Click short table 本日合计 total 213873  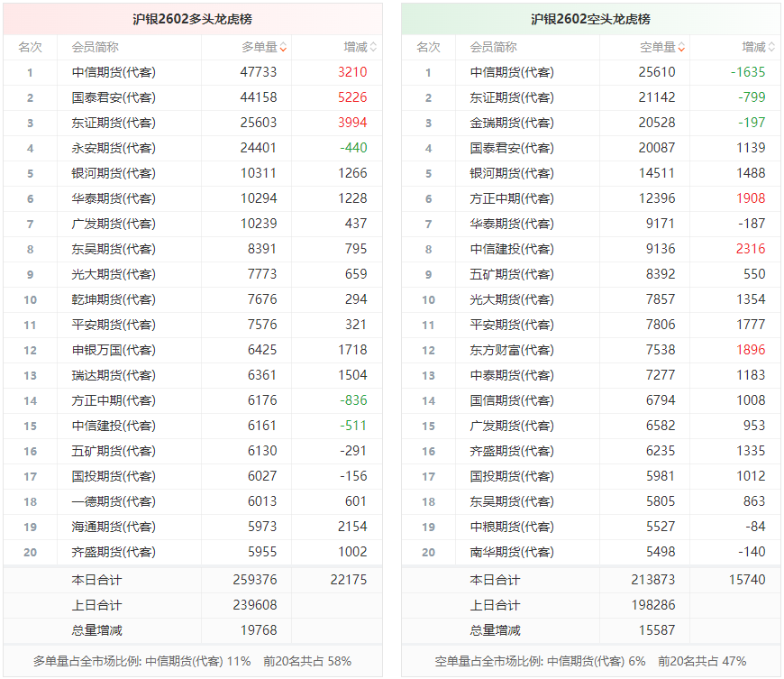653,580
